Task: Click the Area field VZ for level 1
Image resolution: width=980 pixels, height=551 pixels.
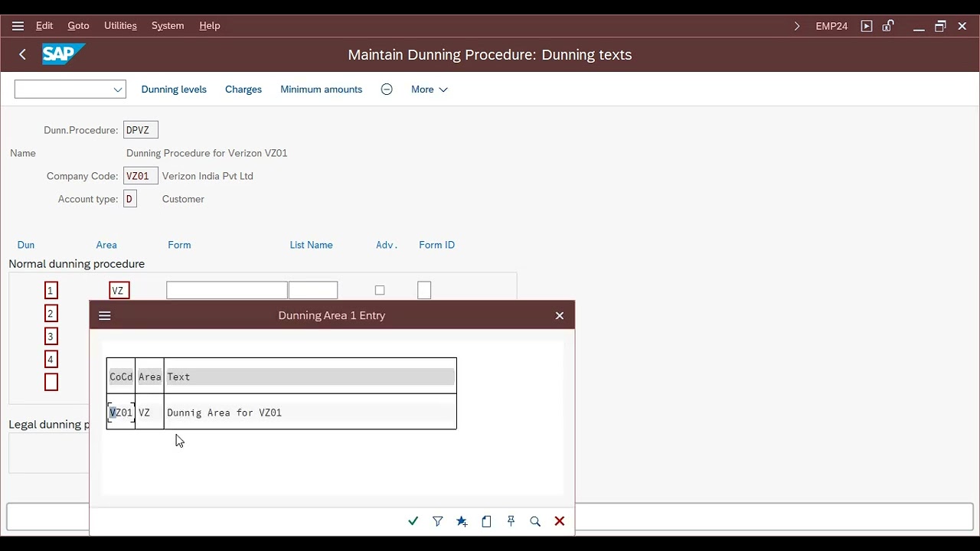Action: (119, 291)
